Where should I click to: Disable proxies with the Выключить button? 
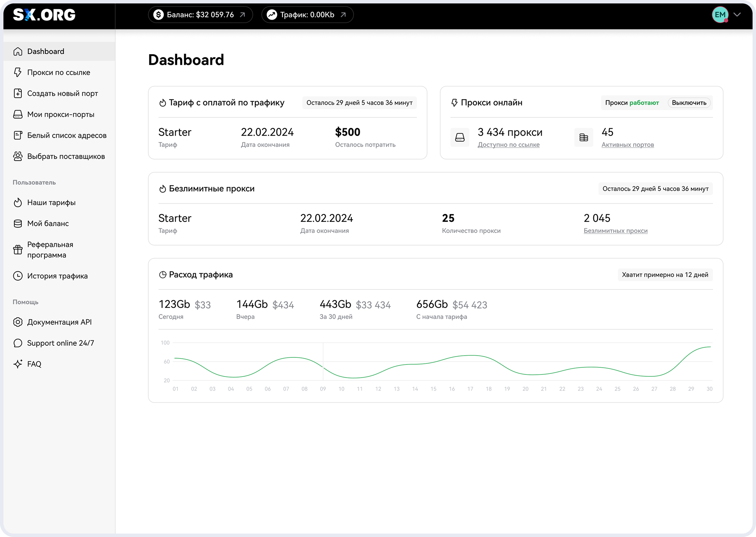(x=689, y=102)
